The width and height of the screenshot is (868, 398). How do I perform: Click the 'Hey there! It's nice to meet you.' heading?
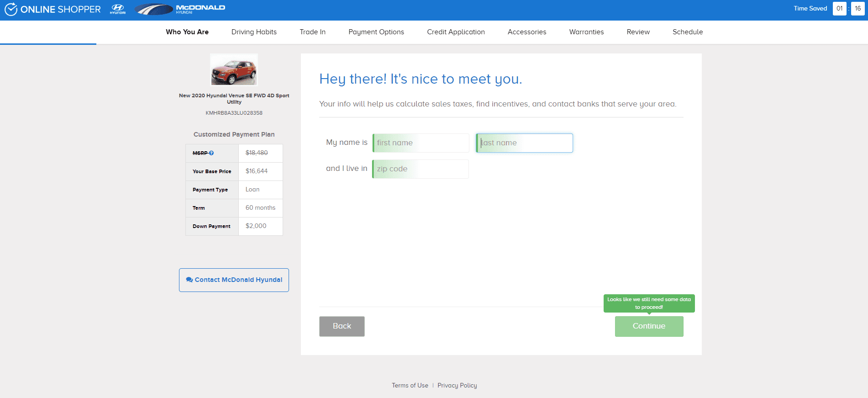pyautogui.click(x=421, y=80)
